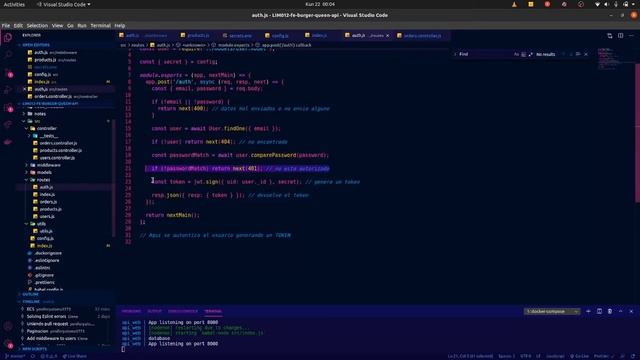Open the File menu
640x360 pixels.
[x=6, y=25]
